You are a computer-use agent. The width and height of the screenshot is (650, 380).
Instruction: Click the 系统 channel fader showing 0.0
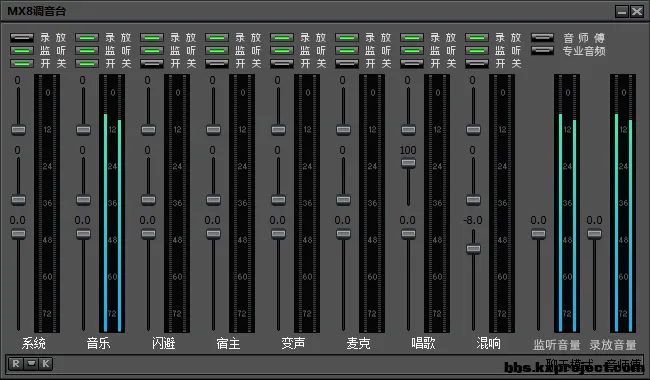click(x=18, y=234)
